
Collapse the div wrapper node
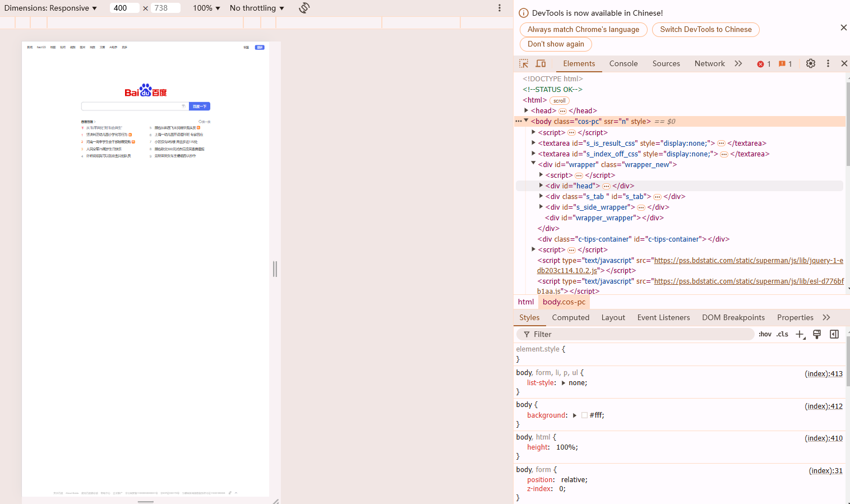[533, 163]
